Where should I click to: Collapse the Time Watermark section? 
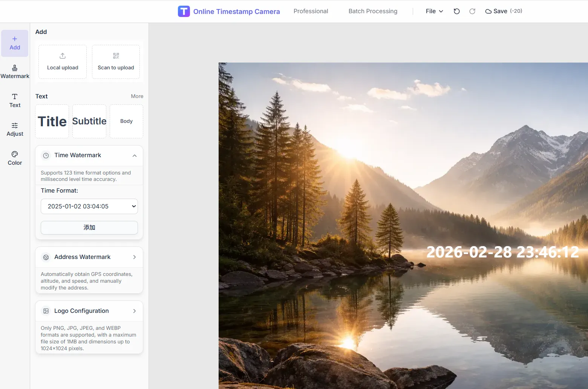point(134,155)
